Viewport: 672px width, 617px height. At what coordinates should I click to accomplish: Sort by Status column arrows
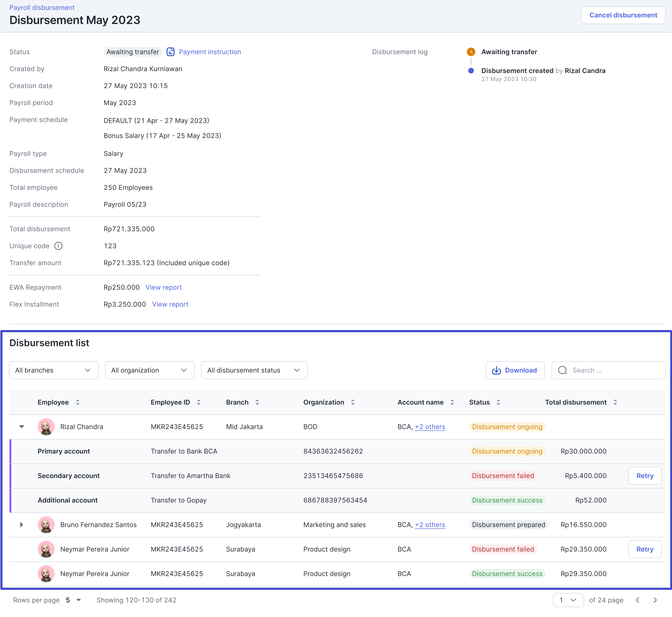pos(498,402)
